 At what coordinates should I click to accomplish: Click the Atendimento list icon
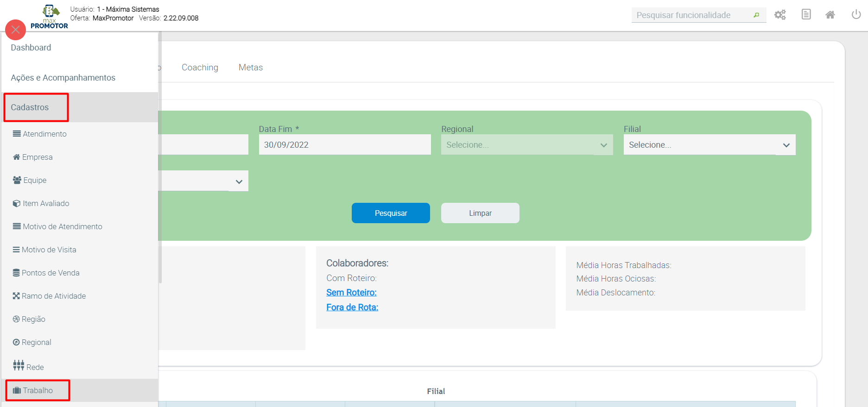coord(17,134)
